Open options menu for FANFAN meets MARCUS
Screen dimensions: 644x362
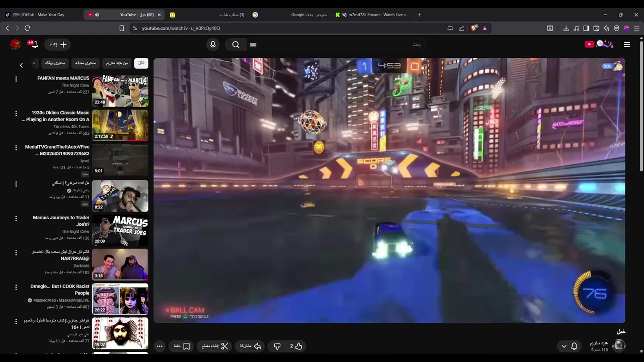[16, 79]
